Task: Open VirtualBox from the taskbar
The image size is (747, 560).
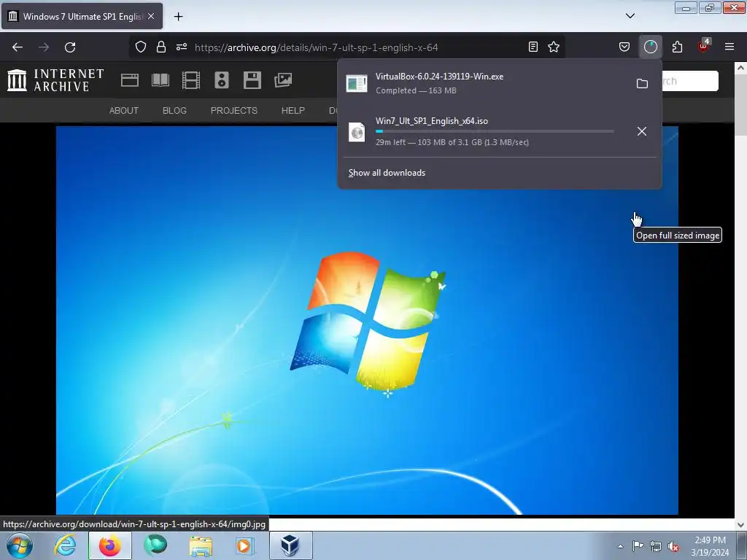Action: click(x=290, y=545)
